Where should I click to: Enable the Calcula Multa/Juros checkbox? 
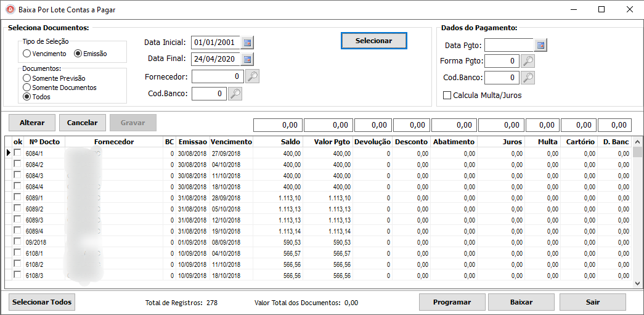[447, 96]
